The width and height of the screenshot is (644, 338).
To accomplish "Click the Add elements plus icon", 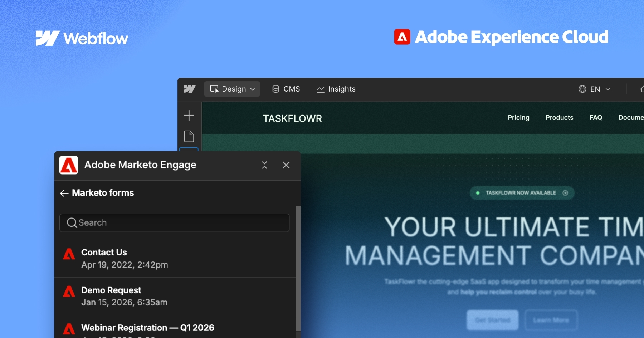I will 189,115.
